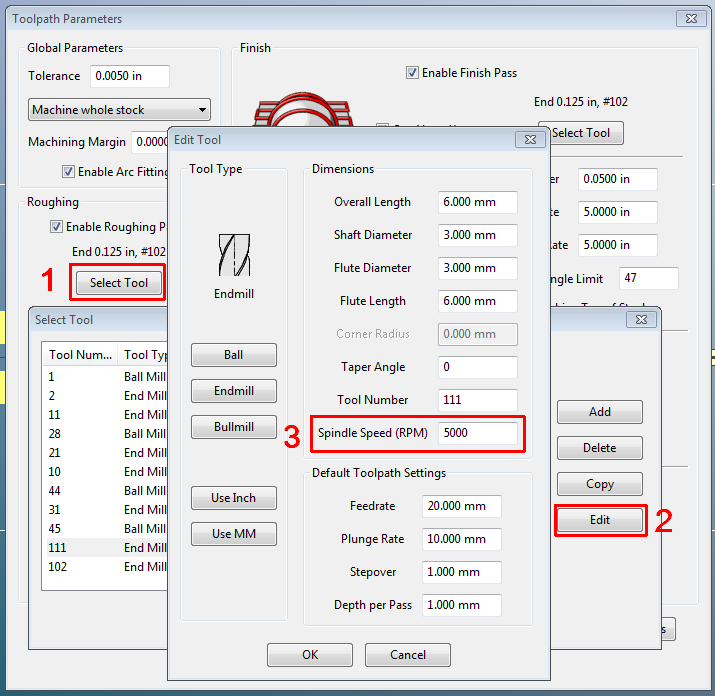Image resolution: width=715 pixels, height=696 pixels.
Task: Click the 0.0500 in Finish field
Action: tap(618, 179)
